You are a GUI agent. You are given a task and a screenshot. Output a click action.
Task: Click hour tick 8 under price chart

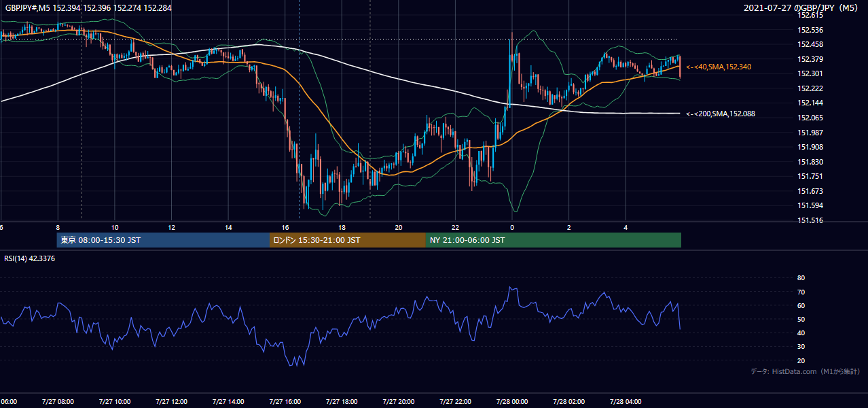(58, 228)
